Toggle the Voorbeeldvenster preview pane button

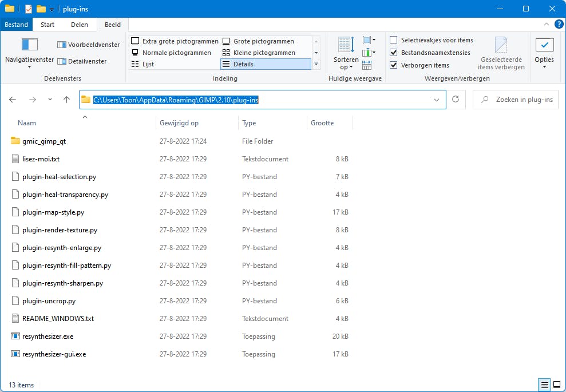[89, 45]
